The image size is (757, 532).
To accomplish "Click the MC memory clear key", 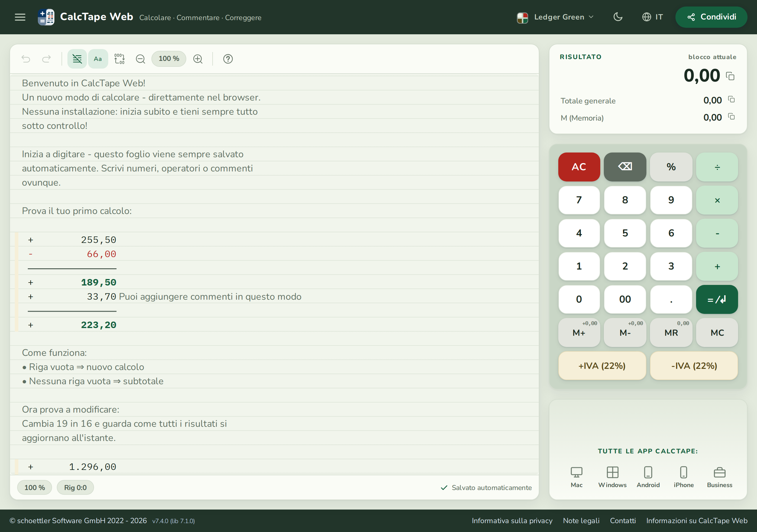I will pyautogui.click(x=717, y=332).
